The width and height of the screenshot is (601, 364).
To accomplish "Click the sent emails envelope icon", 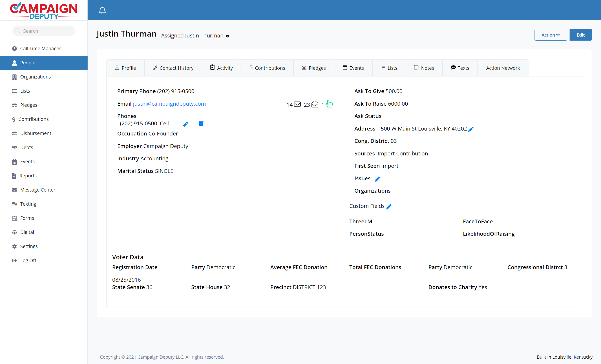I will 297,104.
